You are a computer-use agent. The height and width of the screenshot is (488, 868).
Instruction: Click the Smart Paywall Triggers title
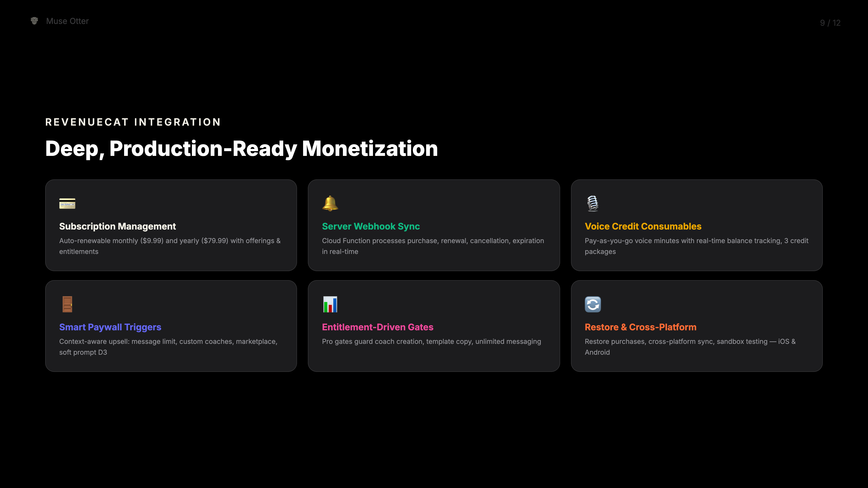110,327
